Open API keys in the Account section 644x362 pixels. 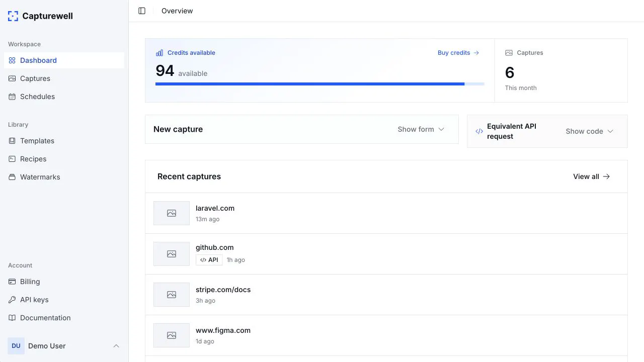(64, 300)
